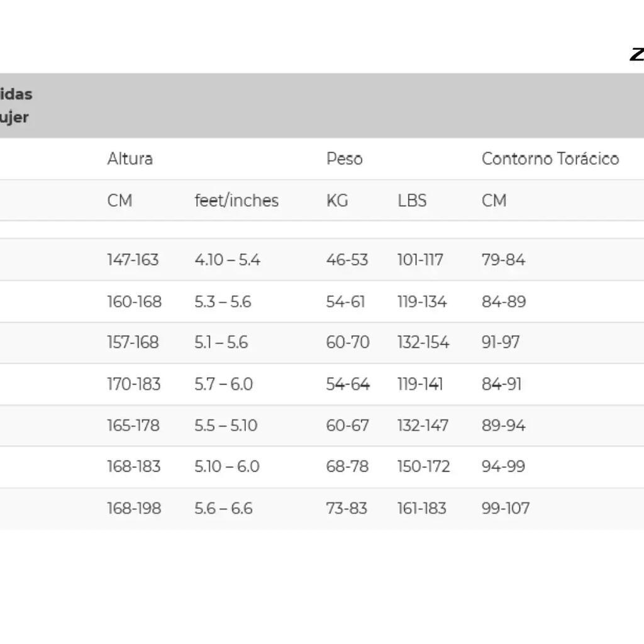Click weight cell 54-61
This screenshot has width=644, height=644.
coord(345,301)
